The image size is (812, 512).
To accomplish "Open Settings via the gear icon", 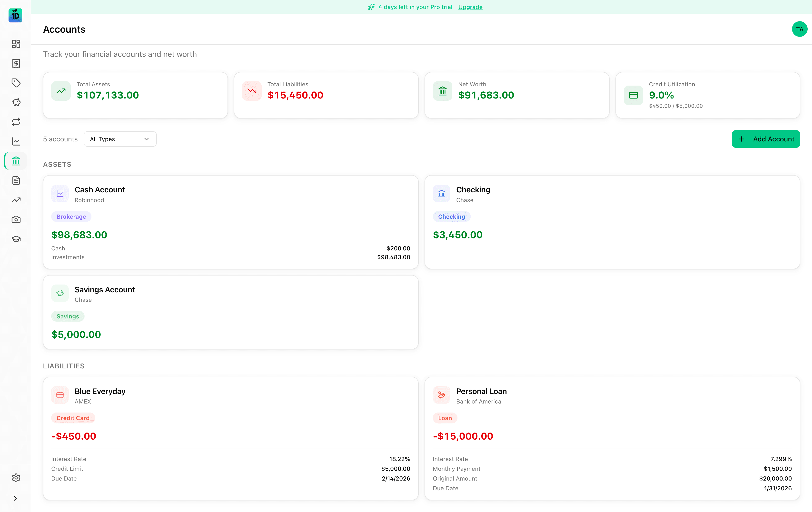I will [16, 478].
